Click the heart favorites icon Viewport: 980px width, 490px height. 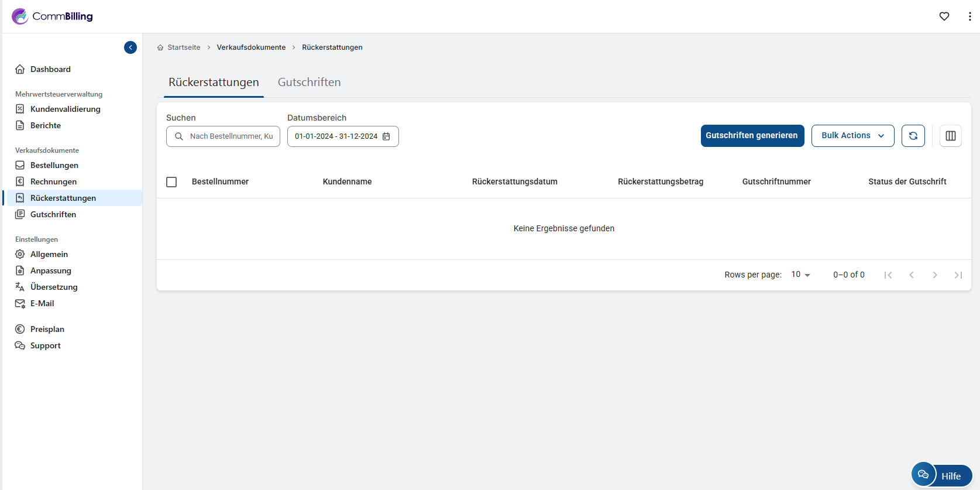[x=944, y=16]
